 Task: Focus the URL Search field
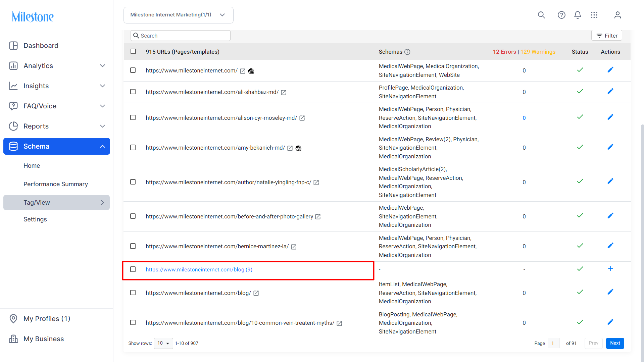(181, 36)
